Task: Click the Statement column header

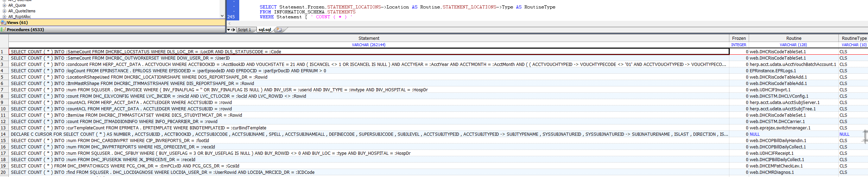Action: click(369, 38)
